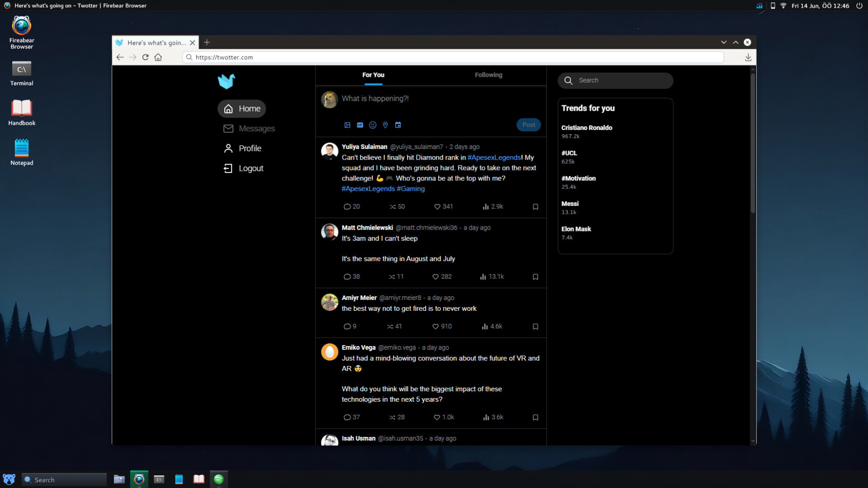Click the Post button
The width and height of the screenshot is (868, 488).
tap(528, 125)
